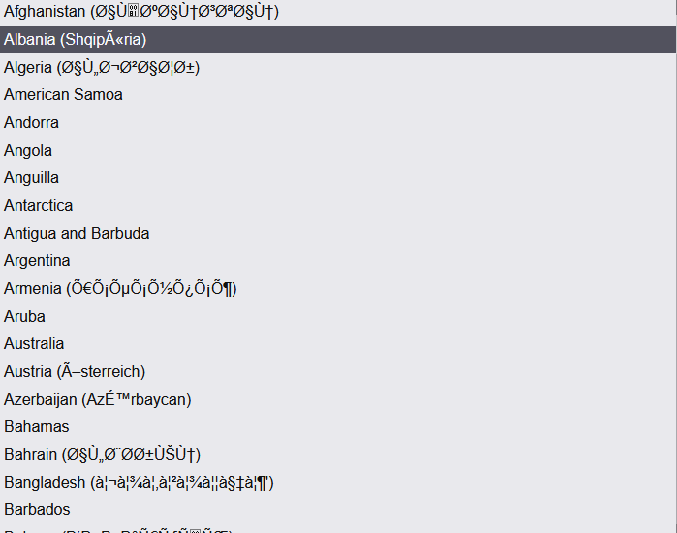Pick Bahamas country option

338,426
